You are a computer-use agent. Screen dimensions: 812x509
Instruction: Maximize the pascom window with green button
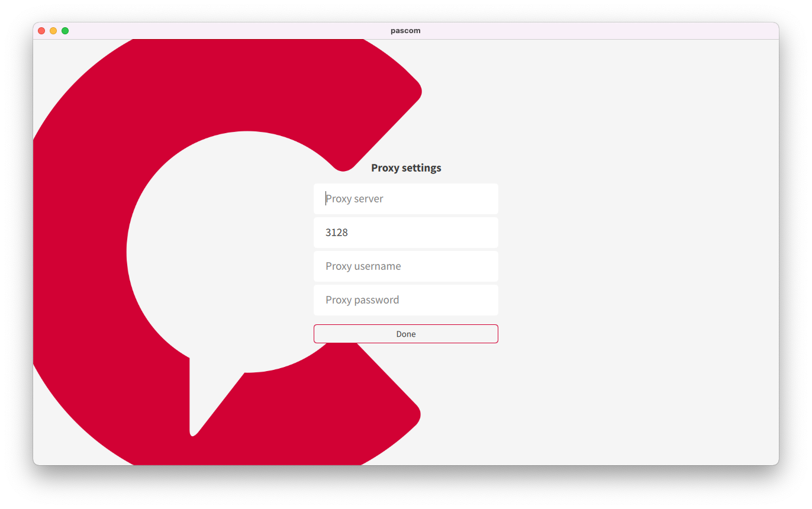point(65,31)
